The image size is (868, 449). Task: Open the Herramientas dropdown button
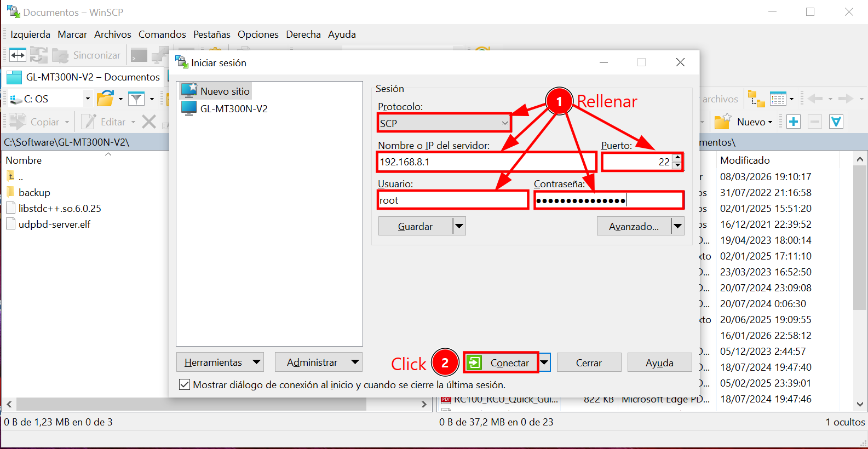click(220, 362)
